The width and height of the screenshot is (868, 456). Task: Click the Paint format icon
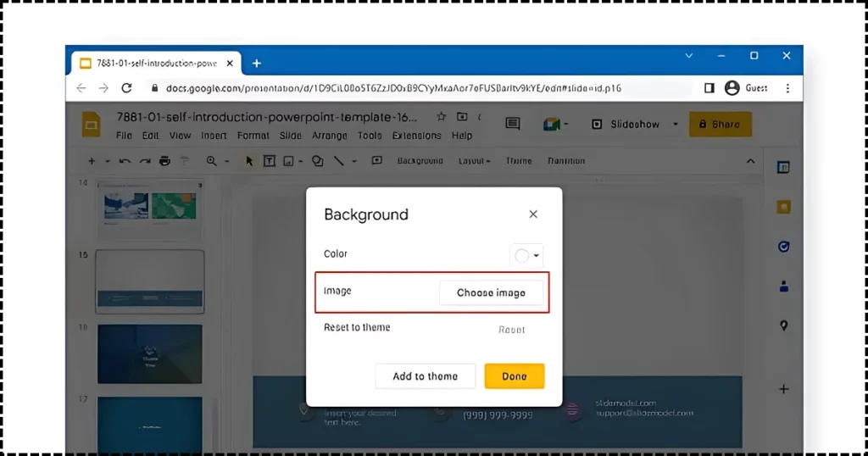coord(184,161)
